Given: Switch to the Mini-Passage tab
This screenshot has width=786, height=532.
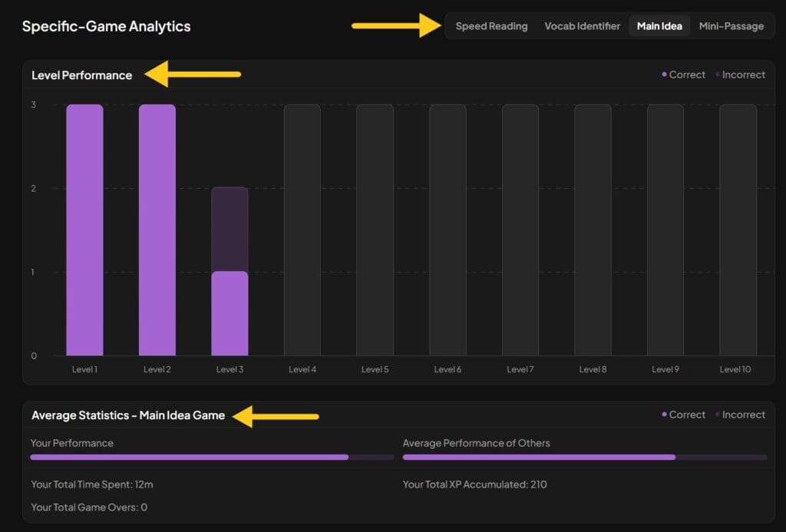Looking at the screenshot, I should (731, 25).
